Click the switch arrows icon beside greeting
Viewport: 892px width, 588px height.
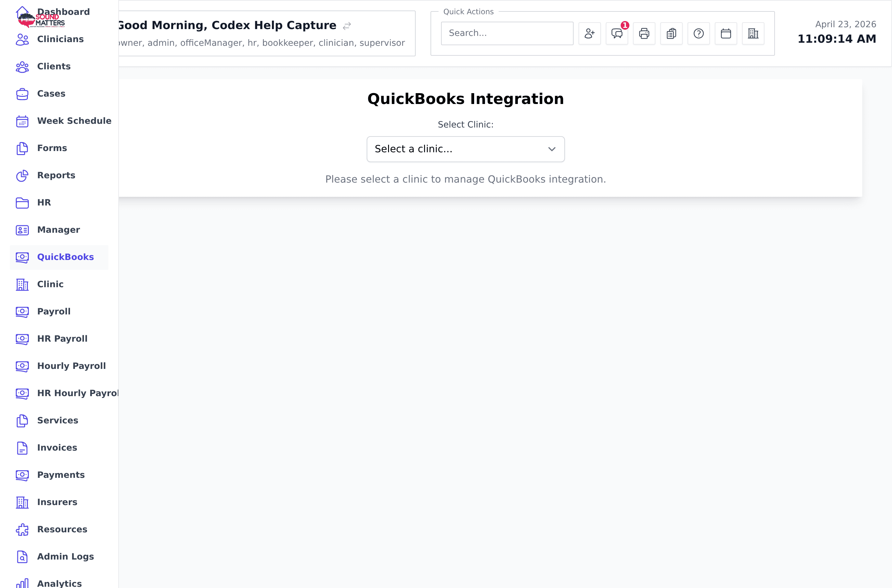(347, 25)
